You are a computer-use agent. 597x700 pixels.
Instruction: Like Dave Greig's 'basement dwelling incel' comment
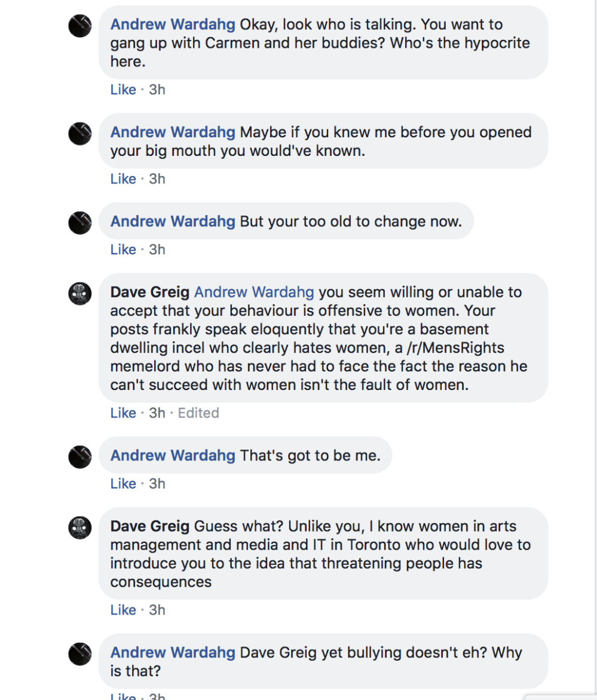123,412
